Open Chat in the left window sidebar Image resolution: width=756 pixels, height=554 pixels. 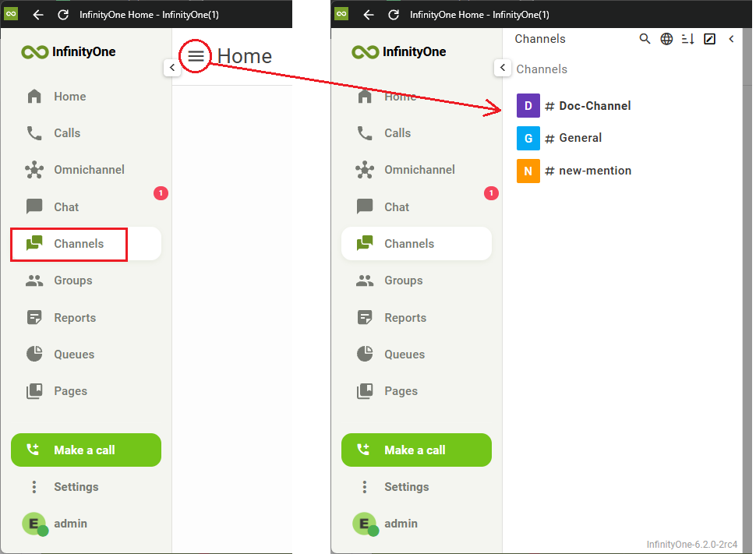[x=86, y=206]
